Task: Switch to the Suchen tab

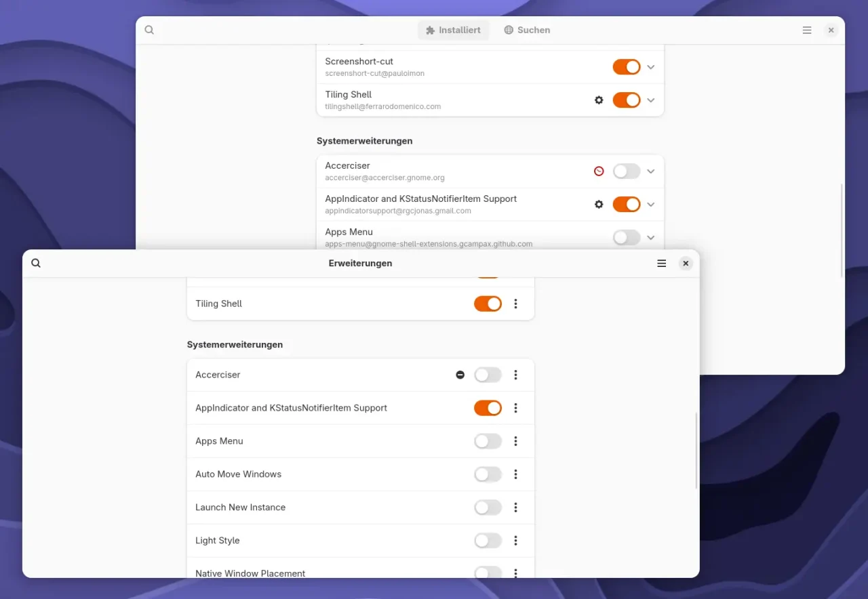Action: 527,30
